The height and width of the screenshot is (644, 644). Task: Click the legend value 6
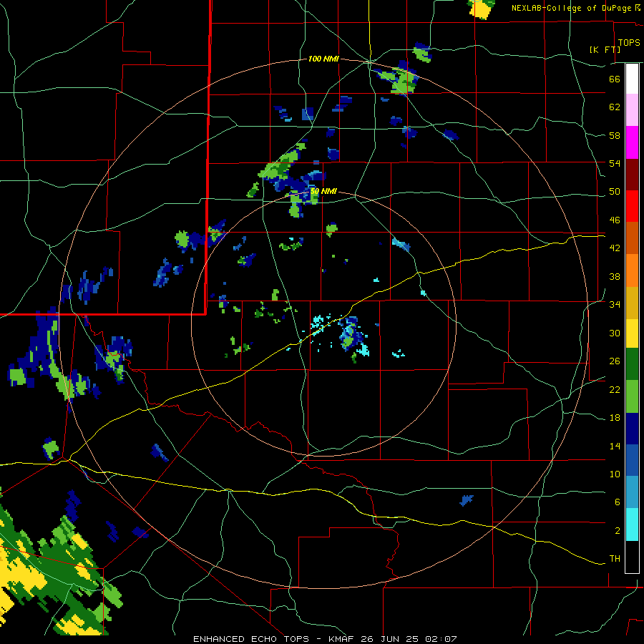pos(618,502)
